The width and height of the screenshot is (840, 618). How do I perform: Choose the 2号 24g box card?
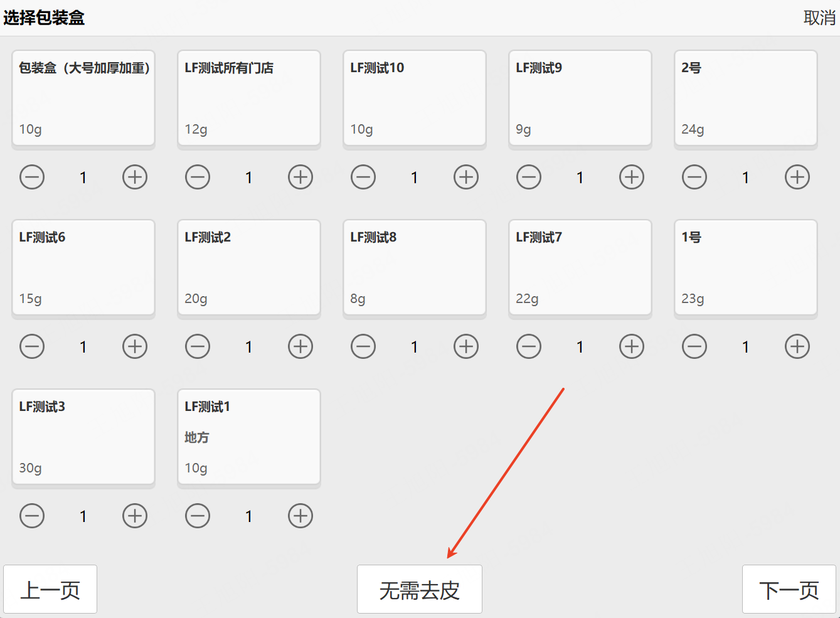[745, 98]
